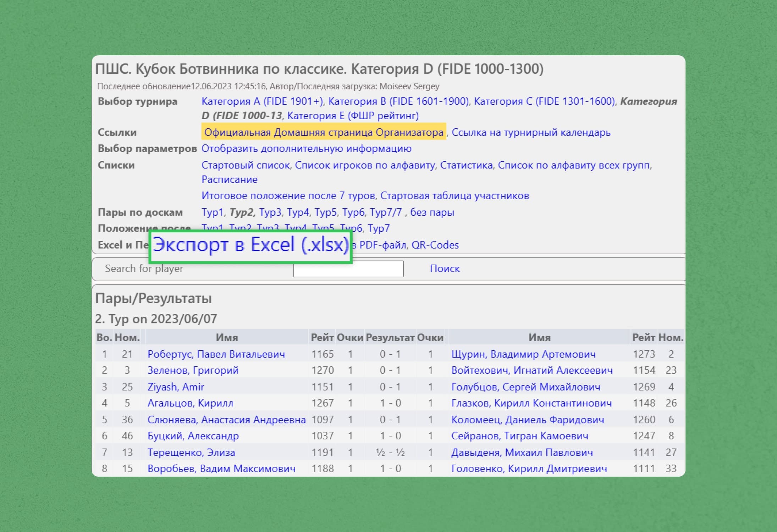Image resolution: width=777 pixels, height=532 pixels.
Task: Open player Сейранов, Тигран Камоевич
Action: coord(520,436)
